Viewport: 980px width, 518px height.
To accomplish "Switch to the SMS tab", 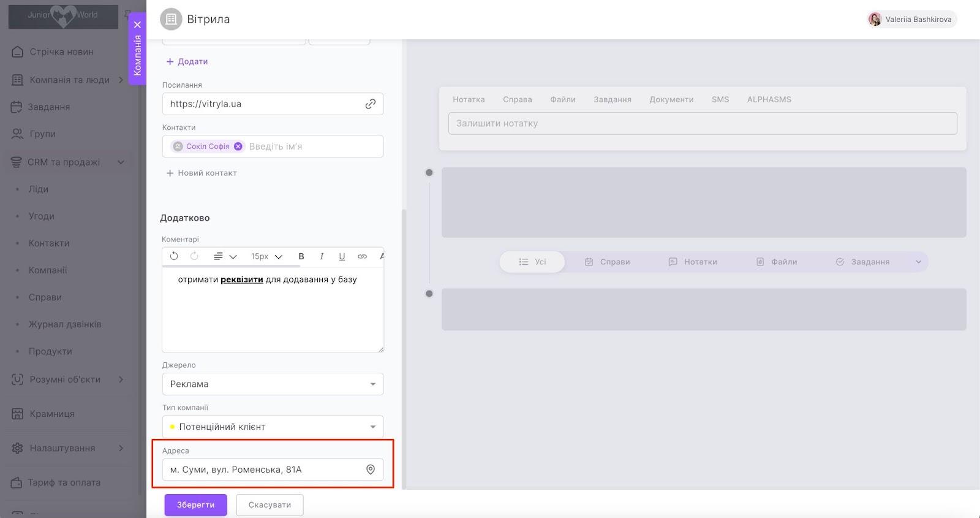I will pyautogui.click(x=720, y=99).
